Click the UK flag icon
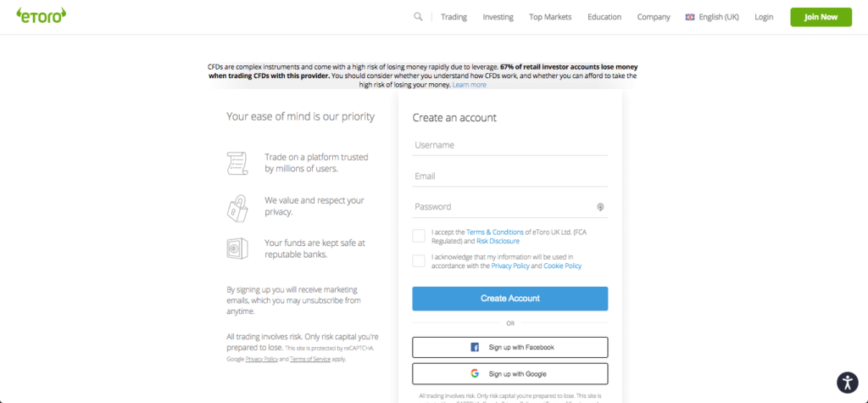Screen dimensions: 868x403 point(690,17)
